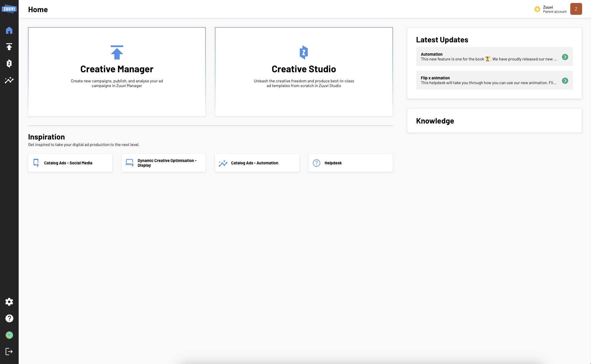This screenshot has height=364, width=591.
Task: Click the Knowledge panel heading
Action: click(x=435, y=121)
